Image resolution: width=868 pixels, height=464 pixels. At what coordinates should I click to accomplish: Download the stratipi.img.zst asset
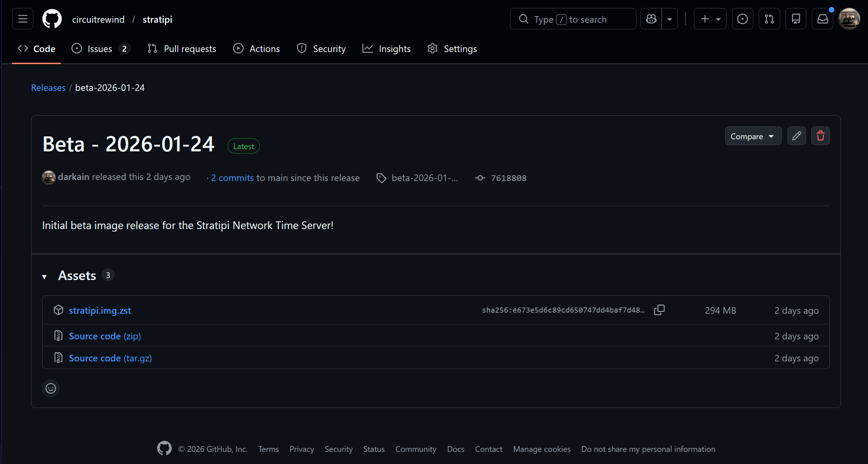[x=100, y=310]
